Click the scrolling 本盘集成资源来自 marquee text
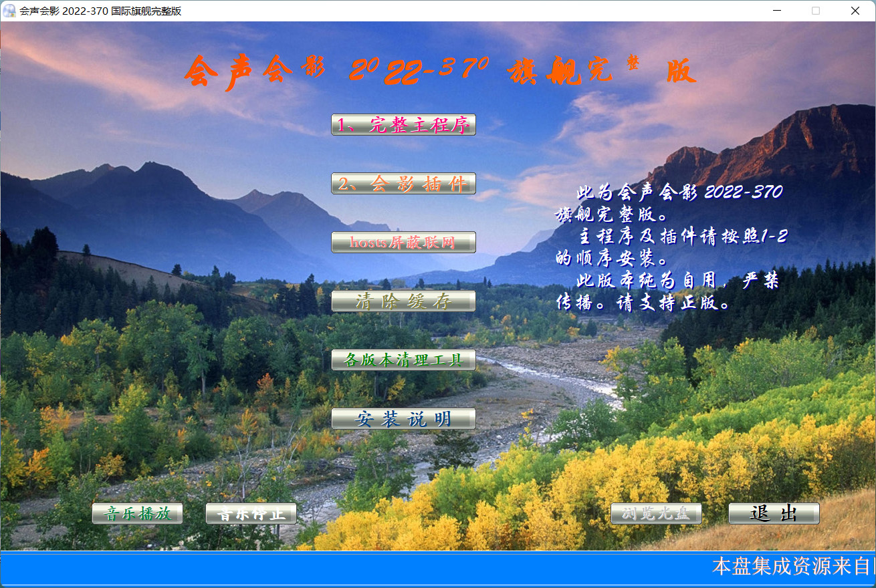The width and height of the screenshot is (876, 588). tap(793, 567)
